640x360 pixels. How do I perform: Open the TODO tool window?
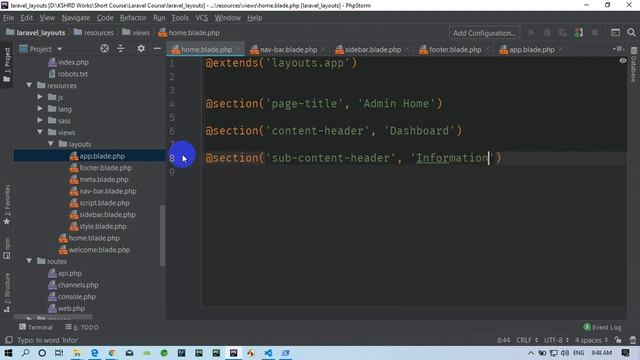tap(82, 327)
